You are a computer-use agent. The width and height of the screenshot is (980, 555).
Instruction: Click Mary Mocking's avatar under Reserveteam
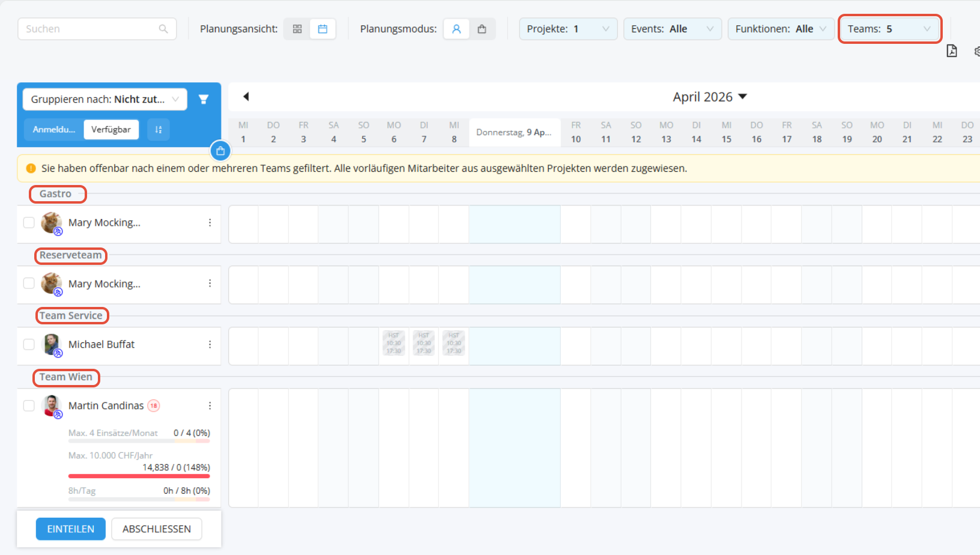pos(52,283)
